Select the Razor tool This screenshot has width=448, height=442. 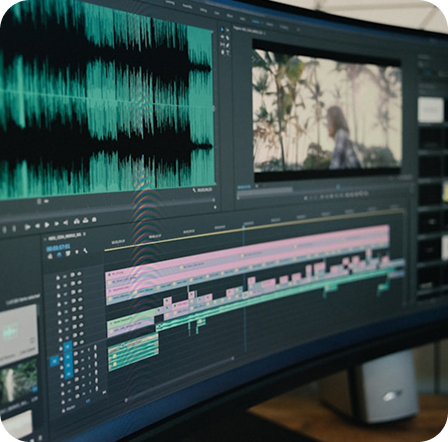[228, 38]
